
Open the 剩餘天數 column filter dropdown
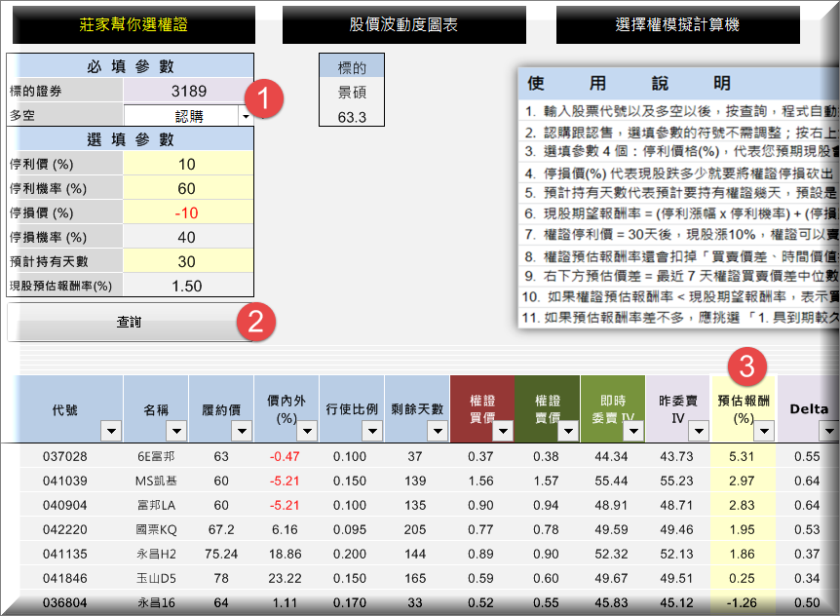[438, 431]
